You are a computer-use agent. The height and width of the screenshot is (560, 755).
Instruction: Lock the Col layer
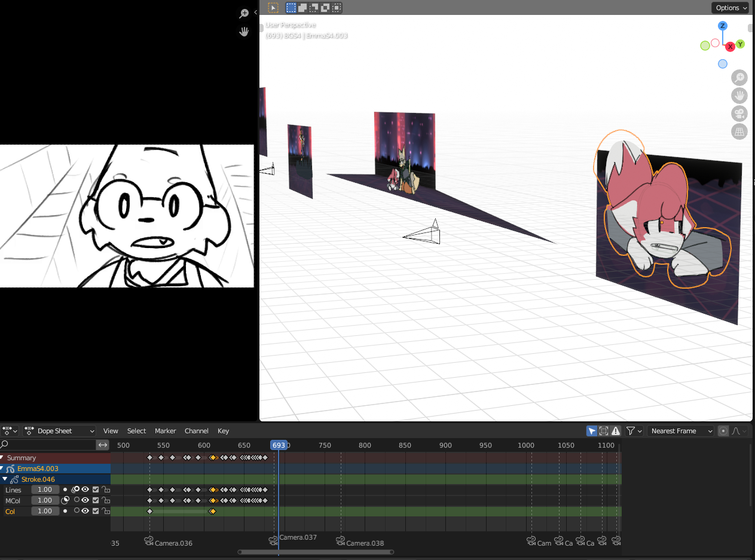pos(105,511)
